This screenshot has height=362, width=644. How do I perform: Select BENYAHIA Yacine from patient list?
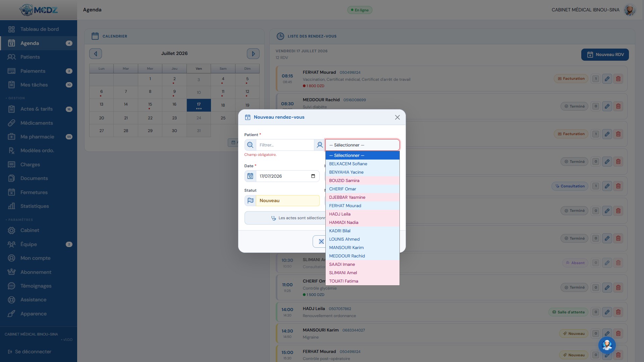click(363, 172)
